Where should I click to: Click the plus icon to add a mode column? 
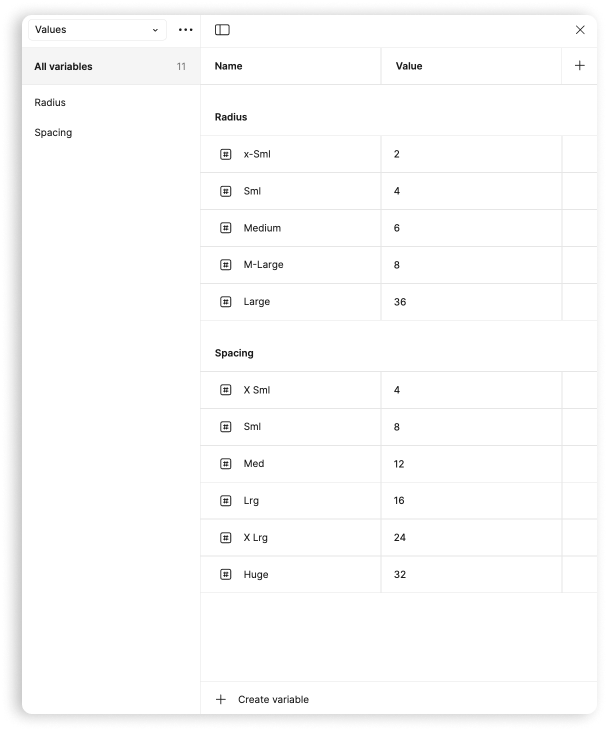[580, 66]
